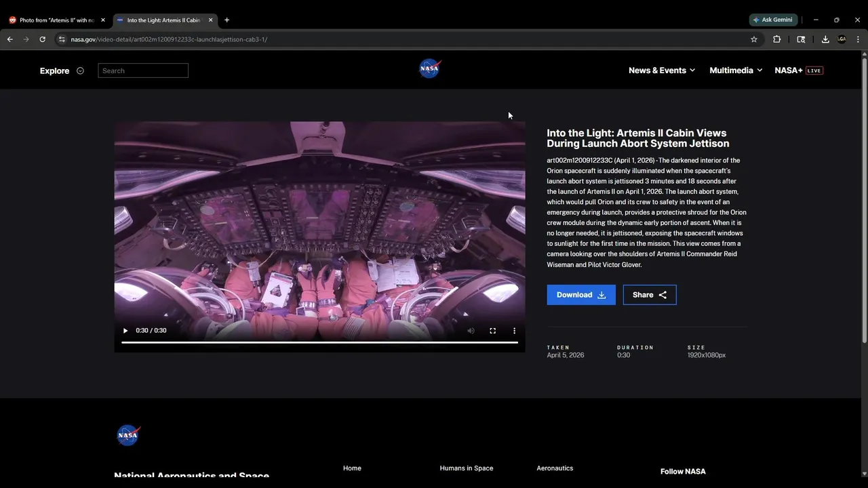Open the profile avatar menu

pyautogui.click(x=842, y=39)
